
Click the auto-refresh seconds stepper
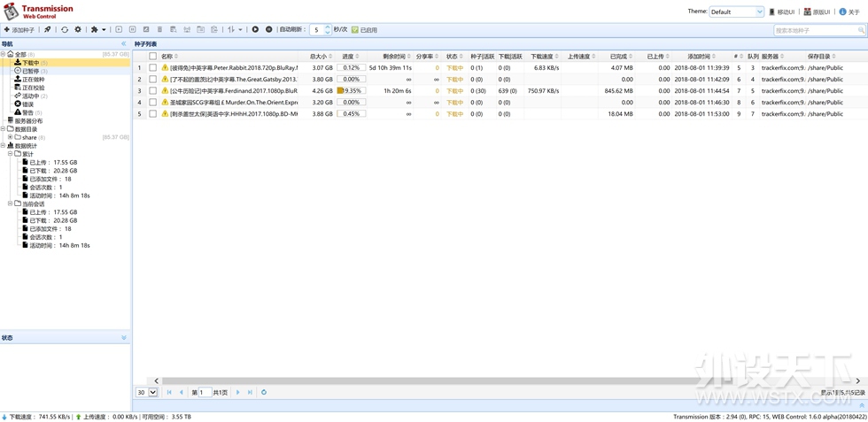pos(327,29)
